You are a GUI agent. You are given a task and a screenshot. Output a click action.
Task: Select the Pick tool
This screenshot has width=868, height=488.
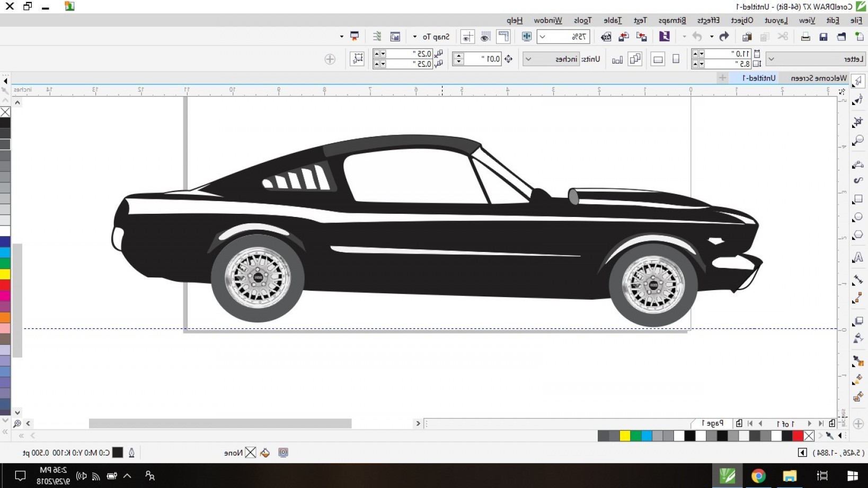point(860,81)
